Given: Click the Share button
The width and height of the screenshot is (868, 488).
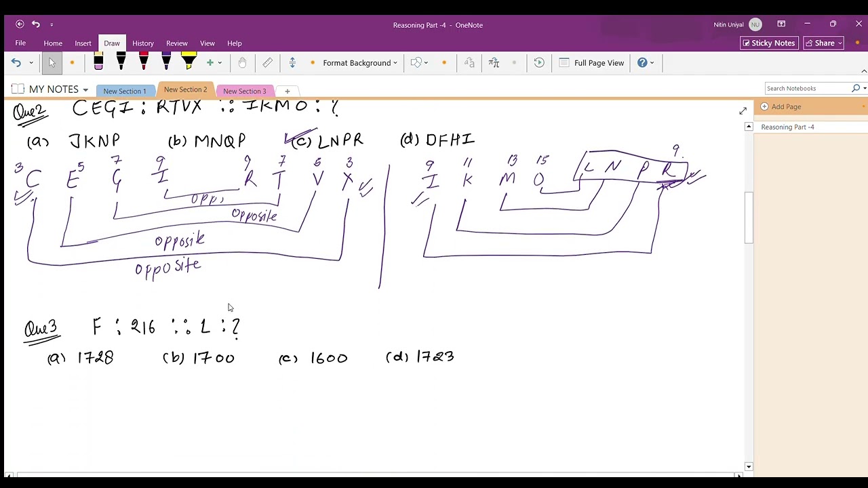Looking at the screenshot, I should coord(824,43).
